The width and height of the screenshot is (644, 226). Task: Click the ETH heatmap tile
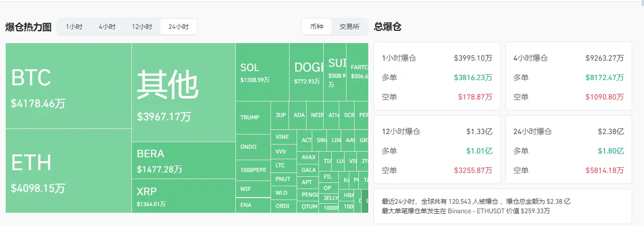tap(68, 171)
